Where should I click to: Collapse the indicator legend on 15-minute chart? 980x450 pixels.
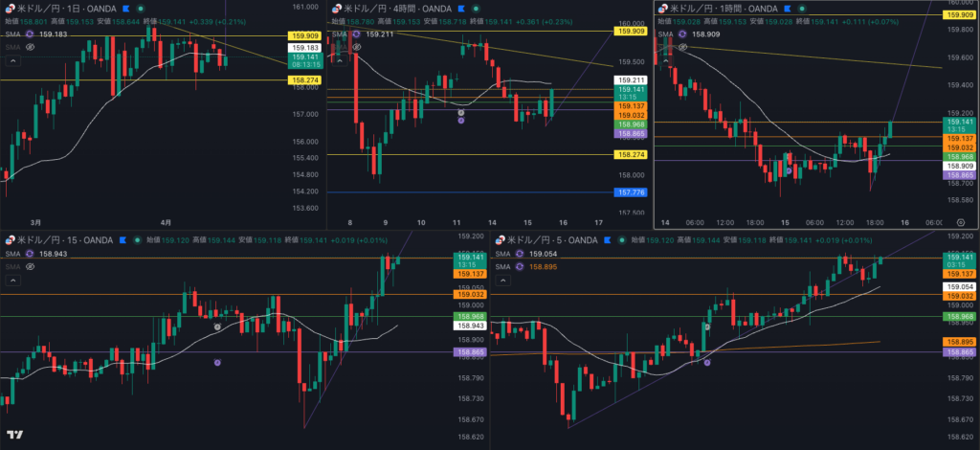tap(12, 280)
